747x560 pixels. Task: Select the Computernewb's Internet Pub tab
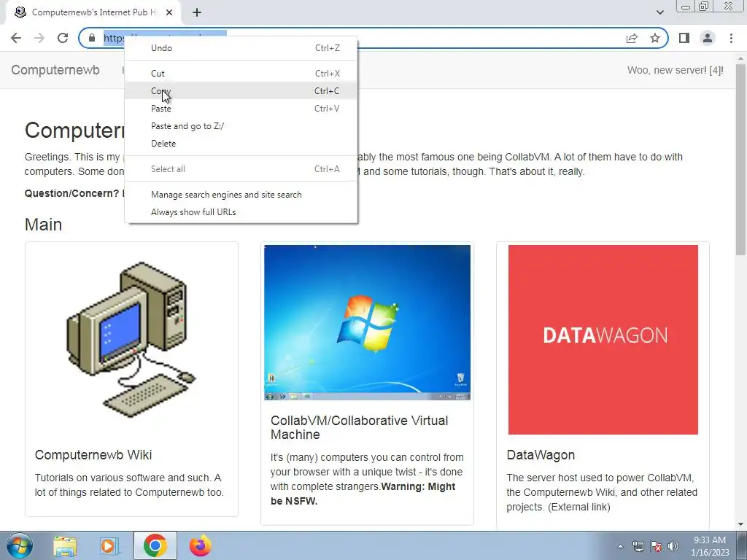click(93, 12)
